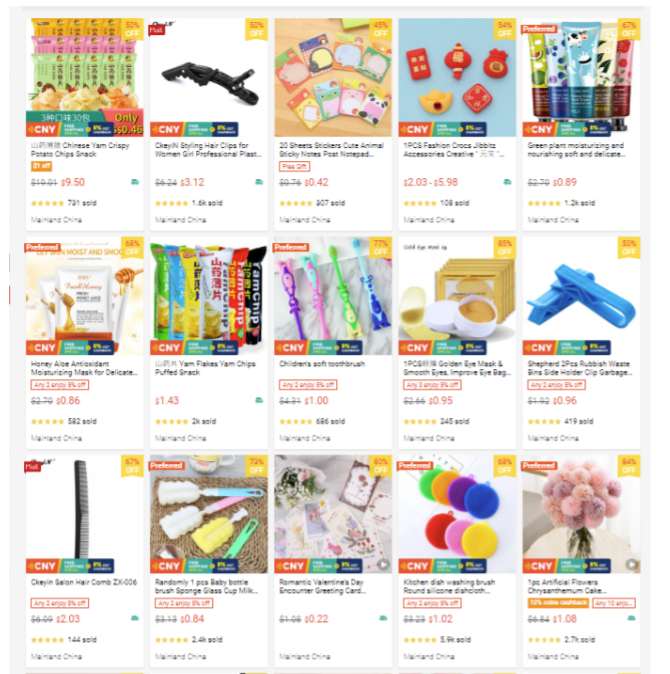Open the blue Rubbish Waste Bins clip image
Screen dimensions: 670x674
click(581, 295)
